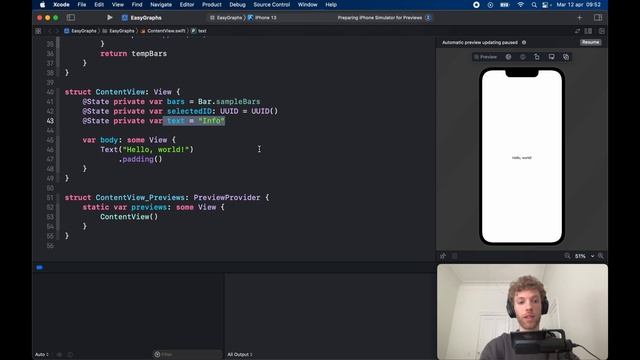The height and width of the screenshot is (360, 640).
Task: Duplicate the preview in canvas toolbar
Action: pos(566,57)
